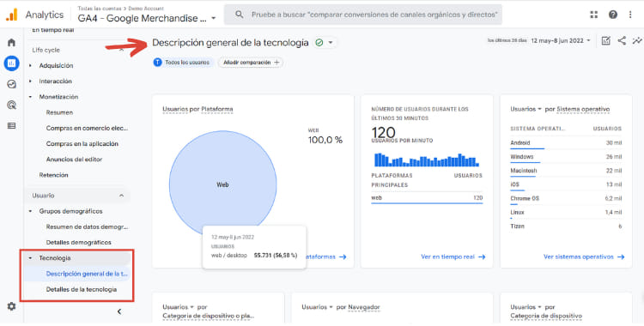Click the Android row in operating systems
This screenshot has width=644, height=326.
tap(566, 143)
